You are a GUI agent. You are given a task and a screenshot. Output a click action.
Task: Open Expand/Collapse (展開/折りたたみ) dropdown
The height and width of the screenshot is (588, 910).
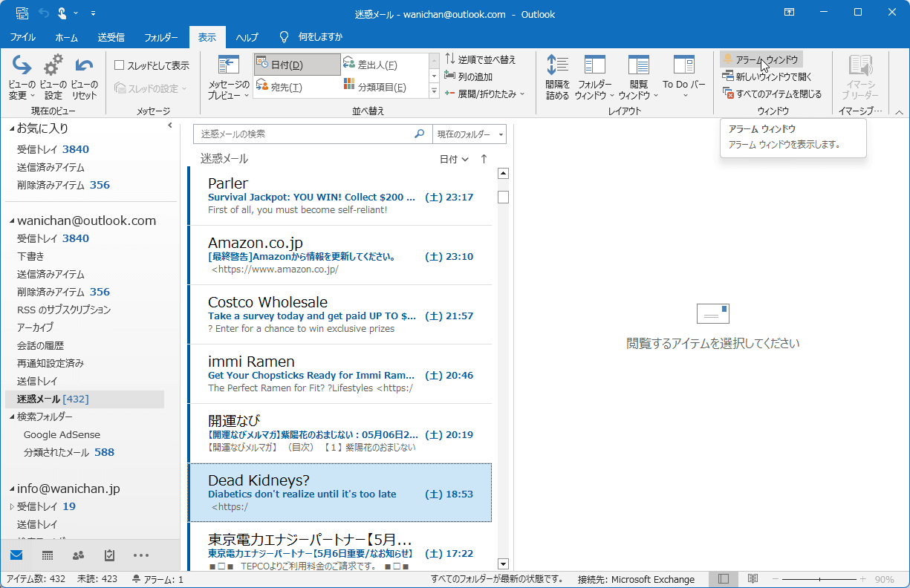click(x=484, y=94)
